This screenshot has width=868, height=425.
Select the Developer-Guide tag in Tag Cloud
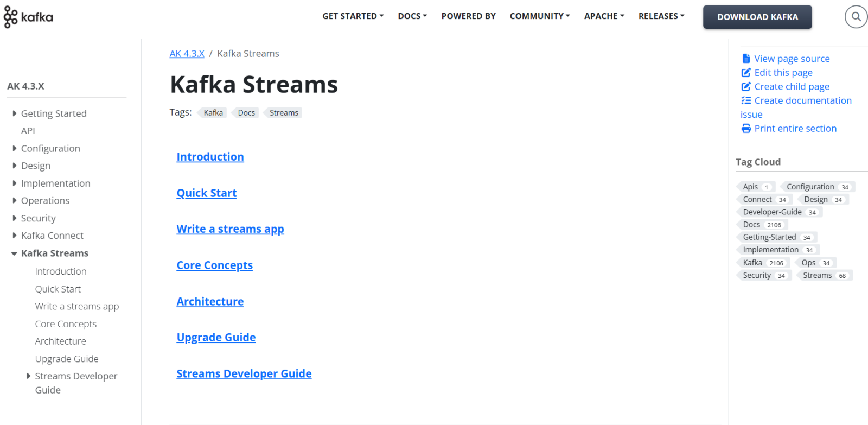(779, 212)
